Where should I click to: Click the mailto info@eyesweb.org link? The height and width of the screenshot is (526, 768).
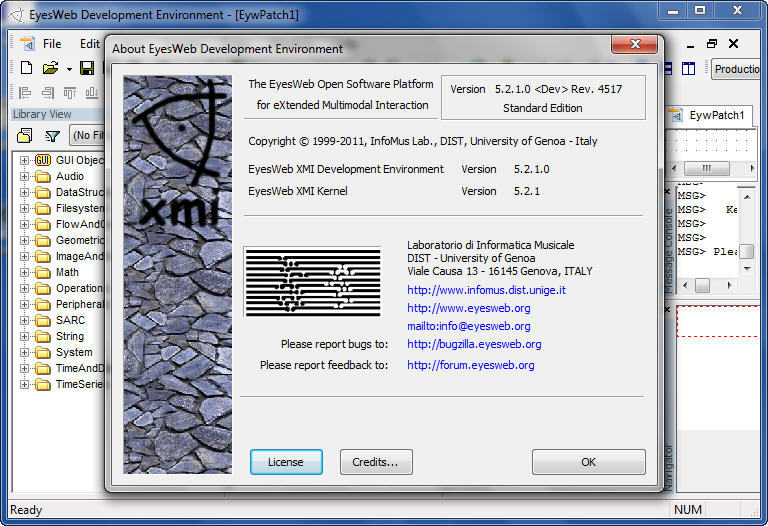(469, 326)
